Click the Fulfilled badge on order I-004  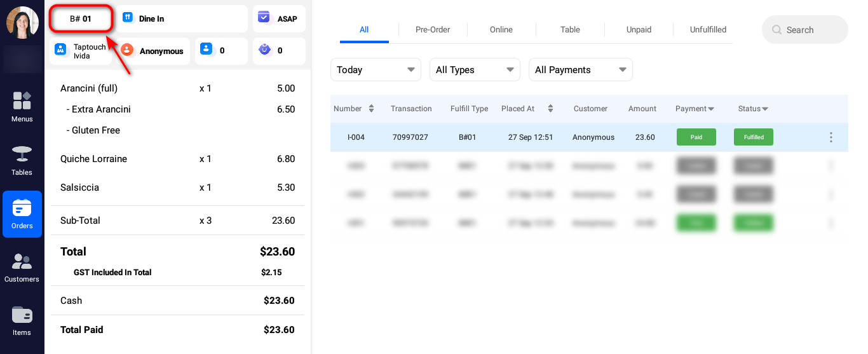(754, 137)
